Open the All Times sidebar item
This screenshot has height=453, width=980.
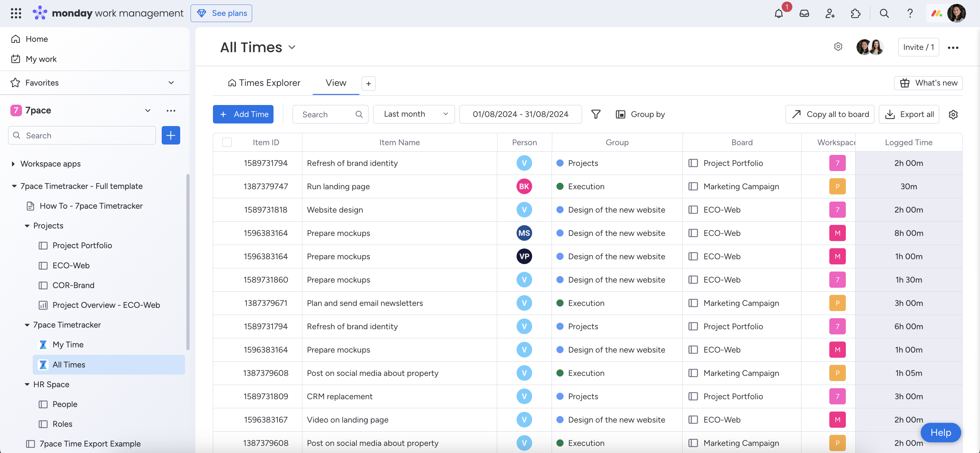coord(109,365)
